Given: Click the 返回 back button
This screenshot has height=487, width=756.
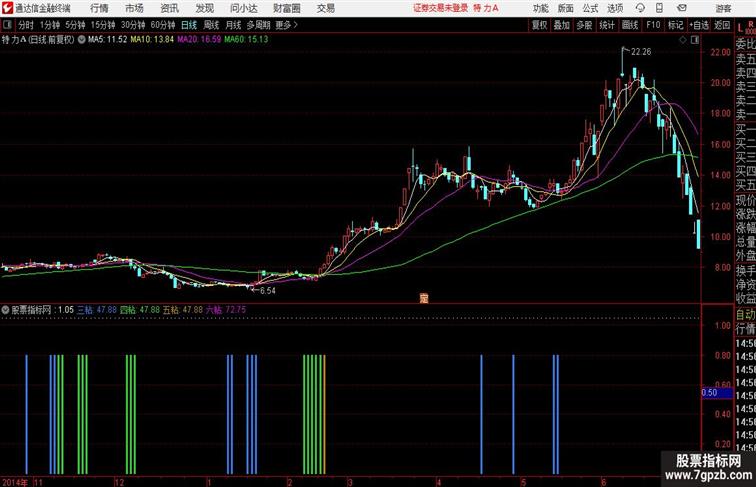Looking at the screenshot, I should click(x=722, y=25).
